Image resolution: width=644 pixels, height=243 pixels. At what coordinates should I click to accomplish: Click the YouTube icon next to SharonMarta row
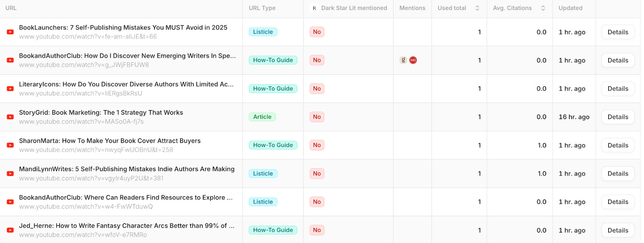click(10, 145)
